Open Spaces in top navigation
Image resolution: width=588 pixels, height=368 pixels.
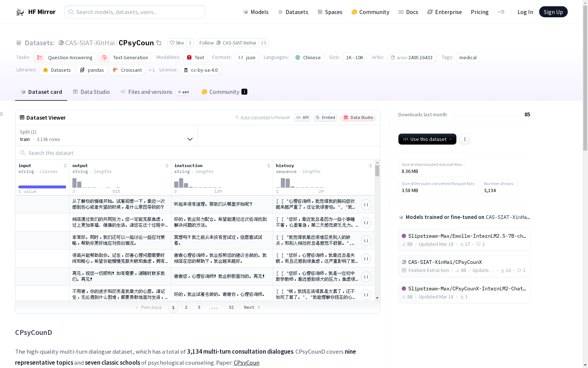pyautogui.click(x=330, y=12)
